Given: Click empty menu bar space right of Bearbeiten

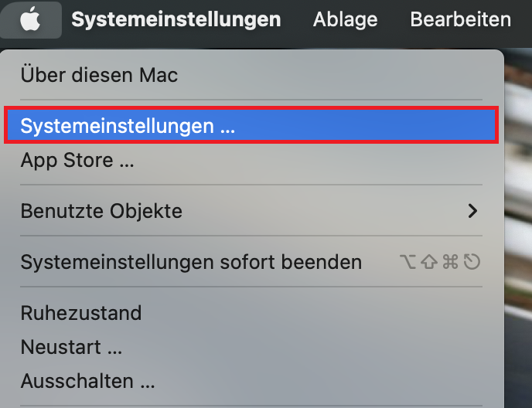Looking at the screenshot, I should 523,19.
